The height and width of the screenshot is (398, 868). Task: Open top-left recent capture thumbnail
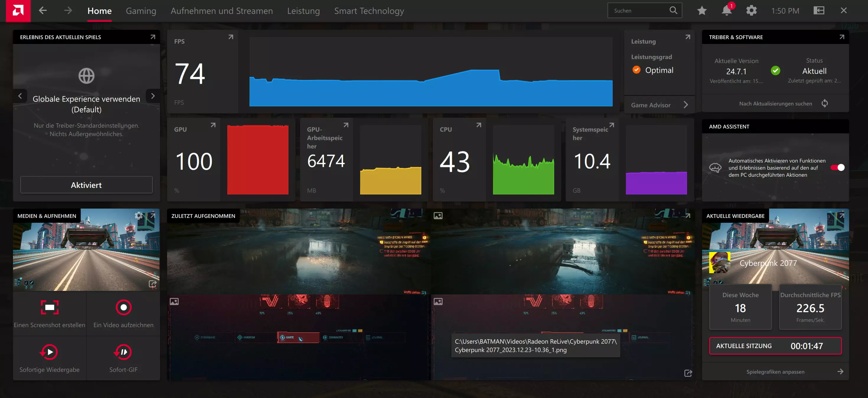pyautogui.click(x=298, y=251)
